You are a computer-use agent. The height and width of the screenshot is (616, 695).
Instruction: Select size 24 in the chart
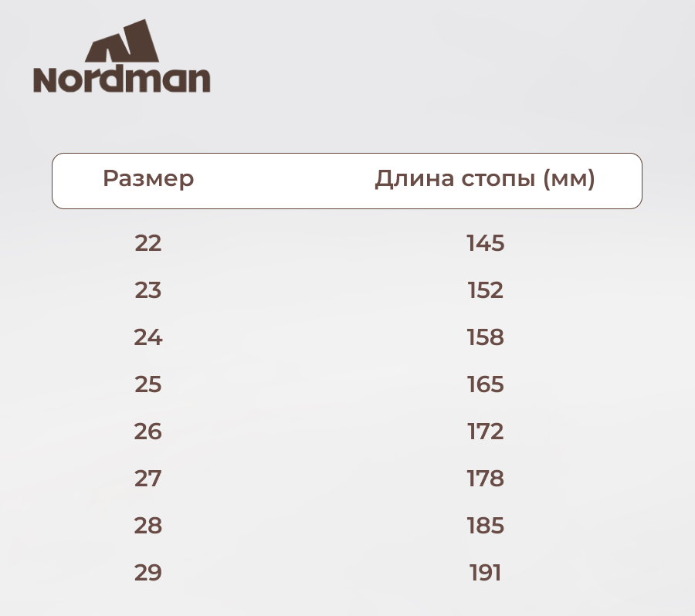[x=148, y=337]
